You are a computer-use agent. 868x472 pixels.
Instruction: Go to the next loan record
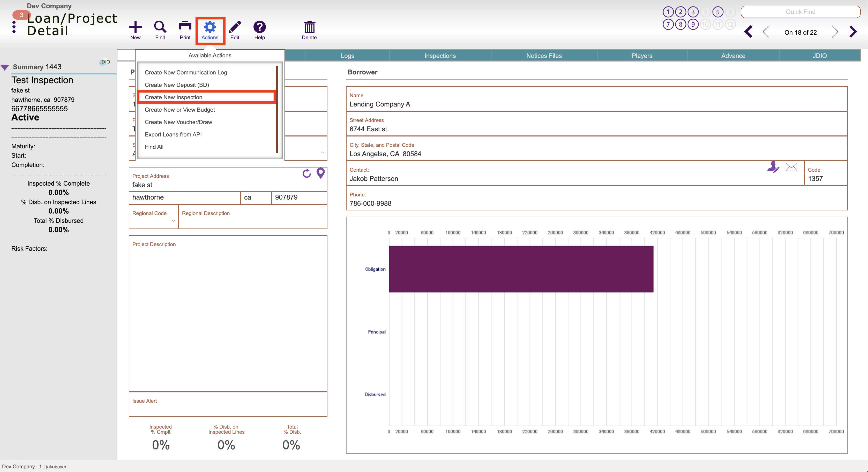point(835,32)
